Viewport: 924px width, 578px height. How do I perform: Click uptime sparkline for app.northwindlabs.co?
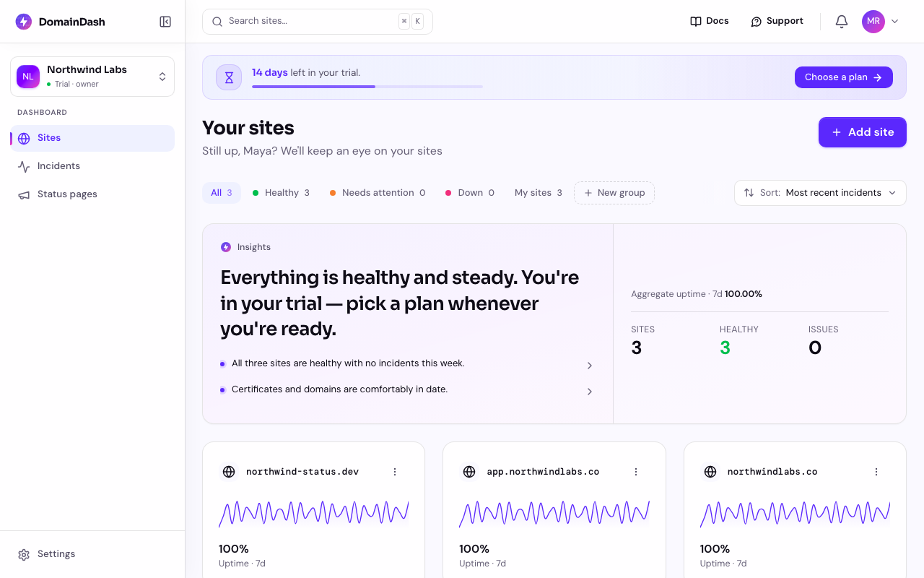click(554, 513)
